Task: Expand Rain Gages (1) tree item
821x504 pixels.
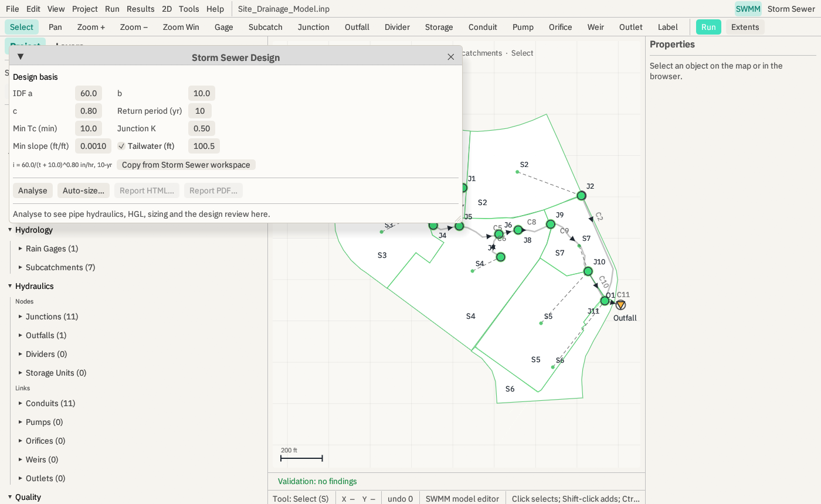Action: coord(21,248)
